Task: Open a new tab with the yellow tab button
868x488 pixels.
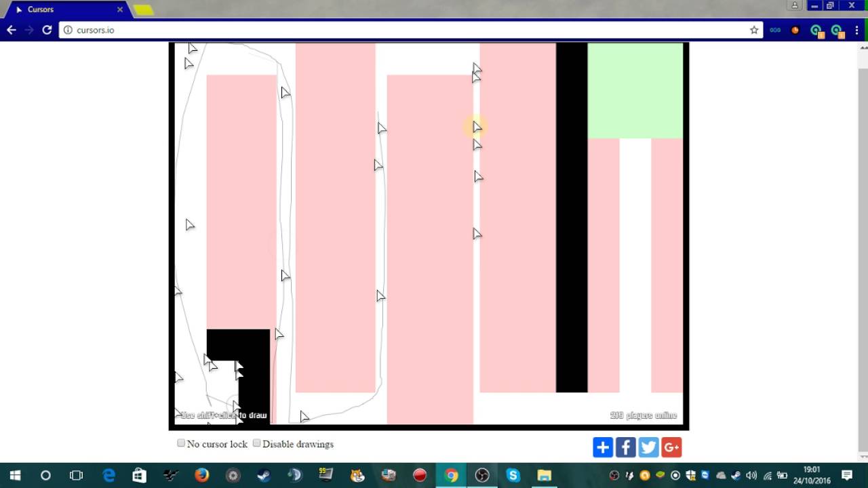Action: coord(143,10)
